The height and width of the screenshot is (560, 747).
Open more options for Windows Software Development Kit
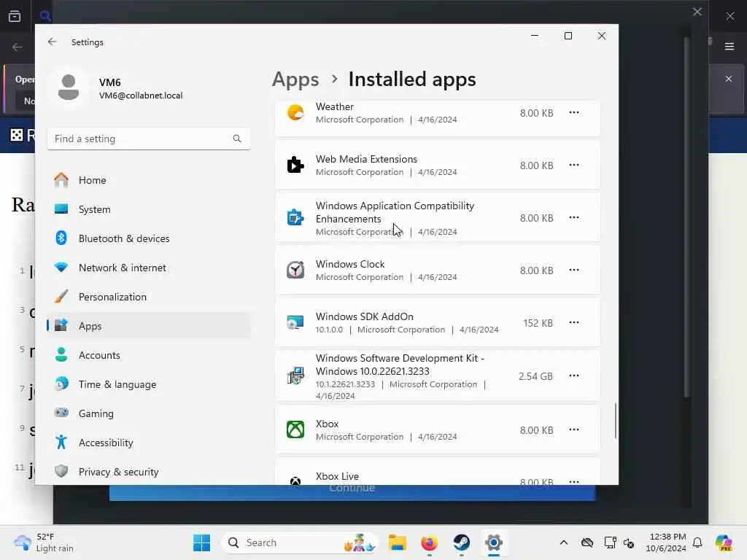click(574, 376)
